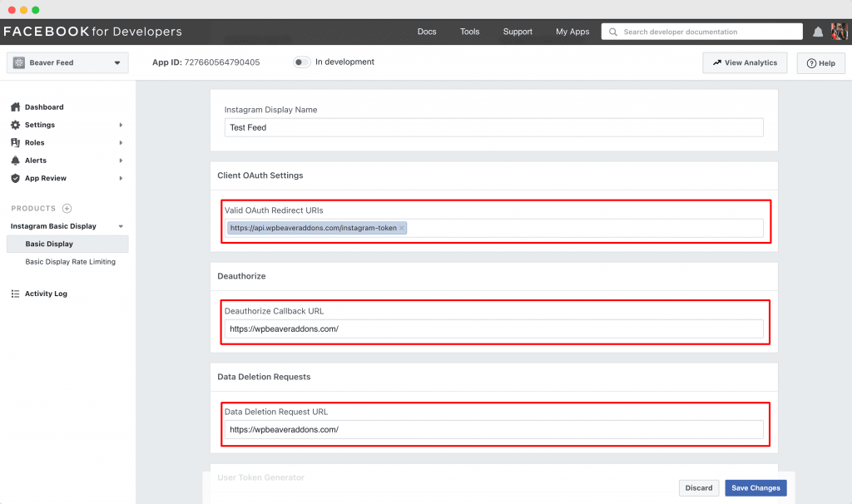The image size is (852, 504).
Task: Click the Settings gear icon
Action: point(15,125)
